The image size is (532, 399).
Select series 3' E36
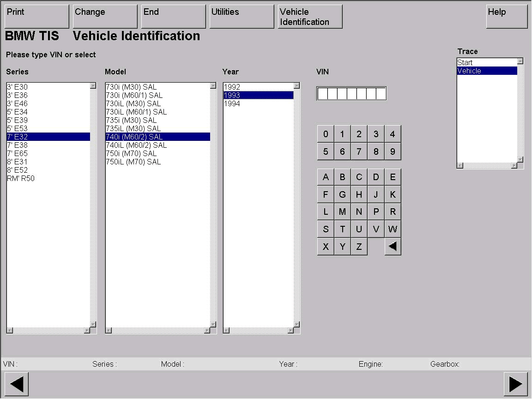(48, 95)
